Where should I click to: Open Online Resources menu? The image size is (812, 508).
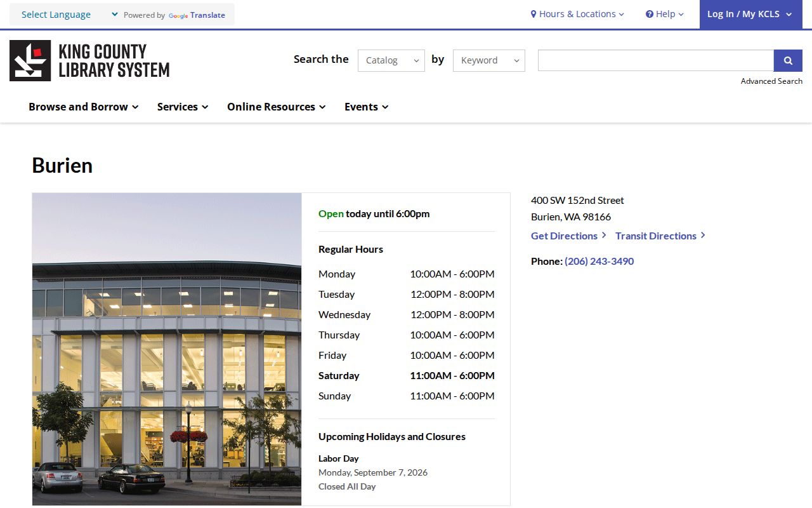point(277,107)
